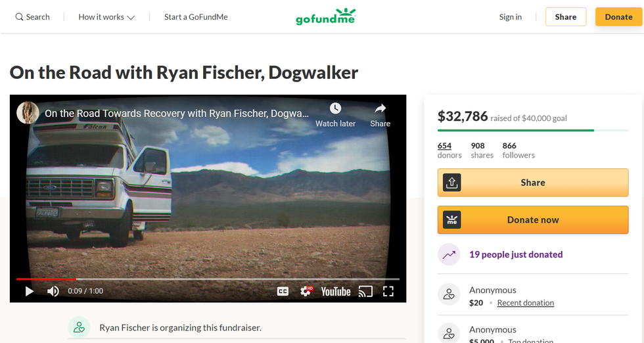Expand the How it works dropdown
This screenshot has width=644, height=343.
click(x=106, y=17)
